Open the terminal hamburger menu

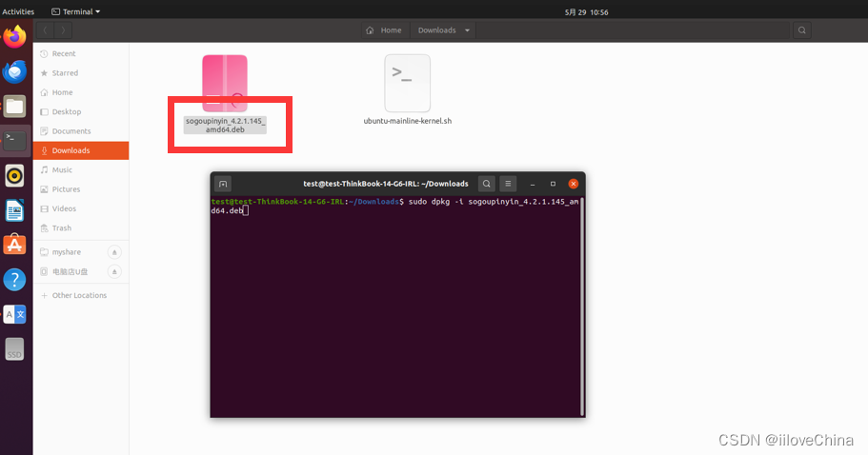pyautogui.click(x=508, y=184)
